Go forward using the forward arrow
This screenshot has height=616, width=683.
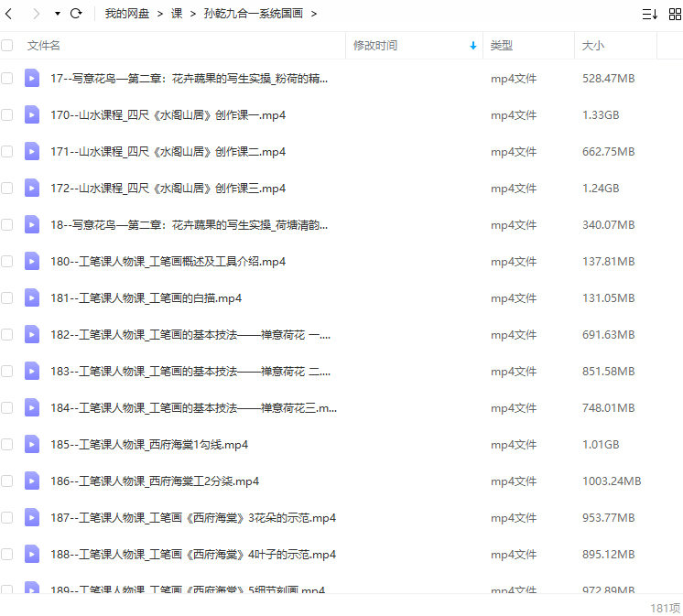tap(36, 14)
